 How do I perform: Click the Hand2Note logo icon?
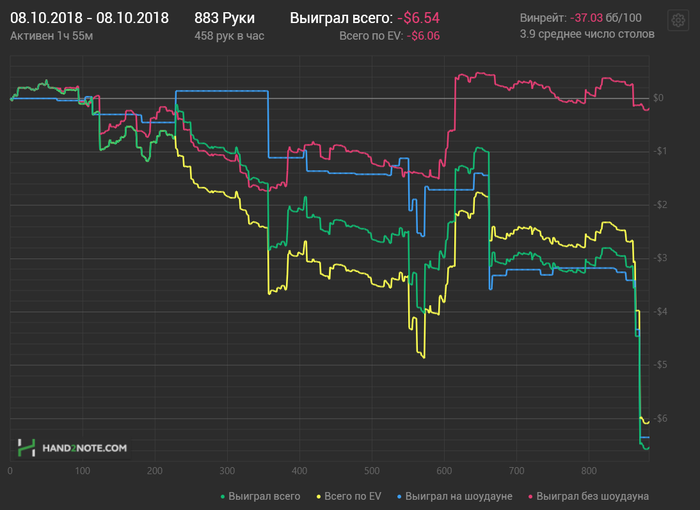tap(26, 448)
